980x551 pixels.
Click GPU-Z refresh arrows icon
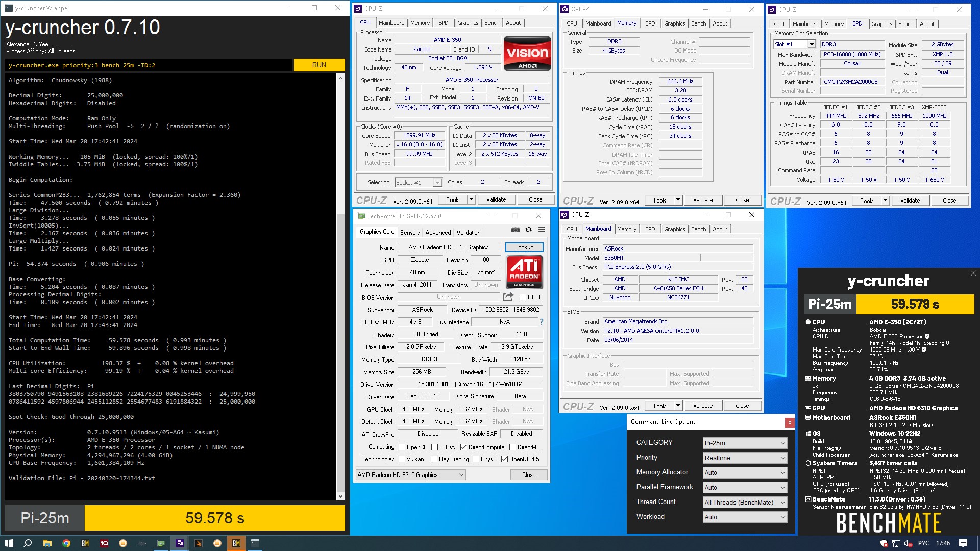529,230
